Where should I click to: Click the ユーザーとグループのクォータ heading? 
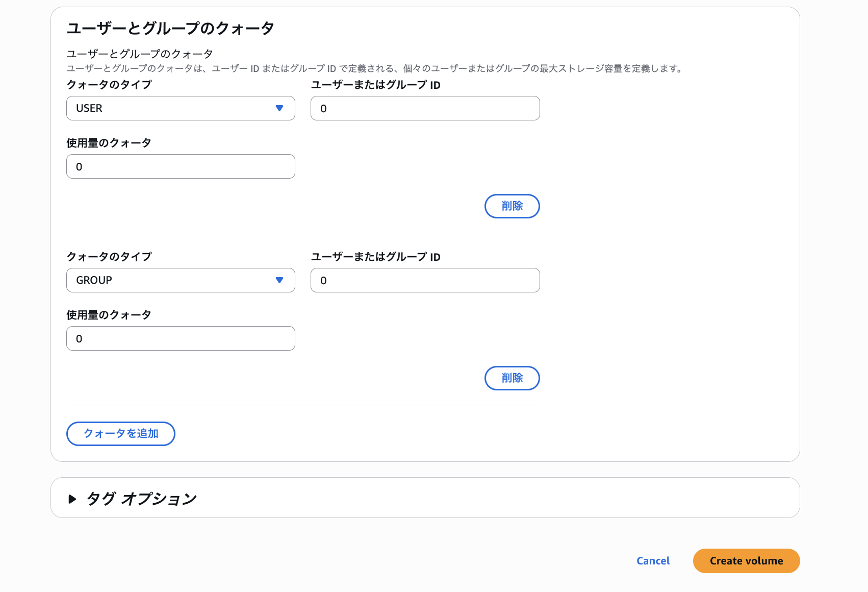pos(170,29)
